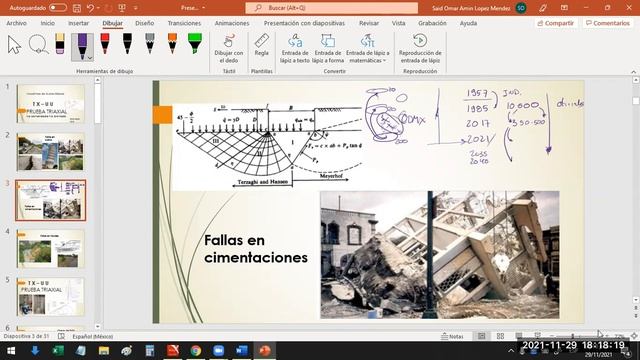
Task: Select slide 1 thumbnail TX-UU
Action: (x=51, y=104)
